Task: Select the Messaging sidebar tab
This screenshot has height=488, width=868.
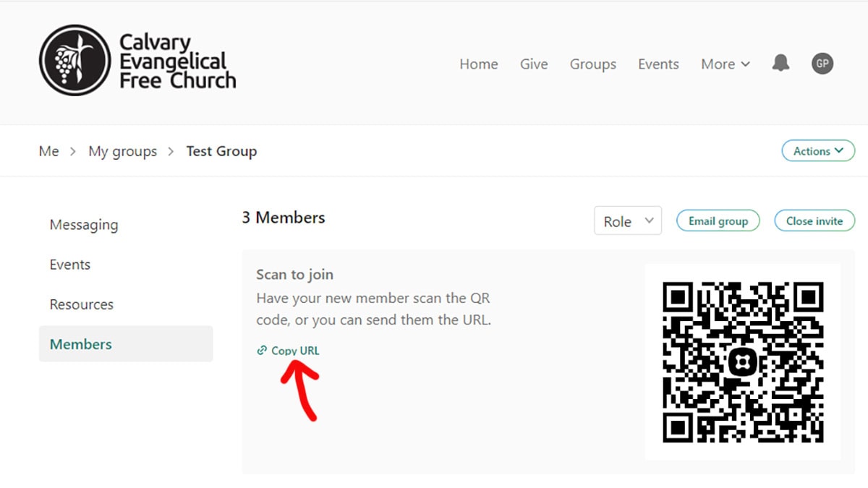Action: click(84, 225)
